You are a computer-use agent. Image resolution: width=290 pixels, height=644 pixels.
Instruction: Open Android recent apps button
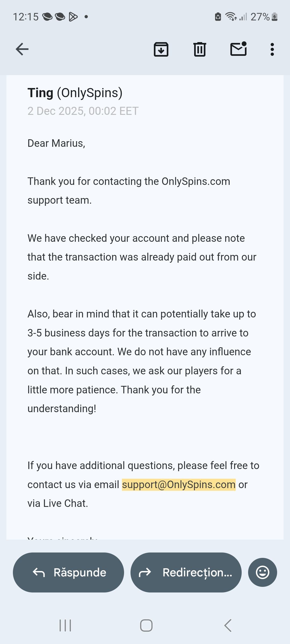tap(65, 625)
